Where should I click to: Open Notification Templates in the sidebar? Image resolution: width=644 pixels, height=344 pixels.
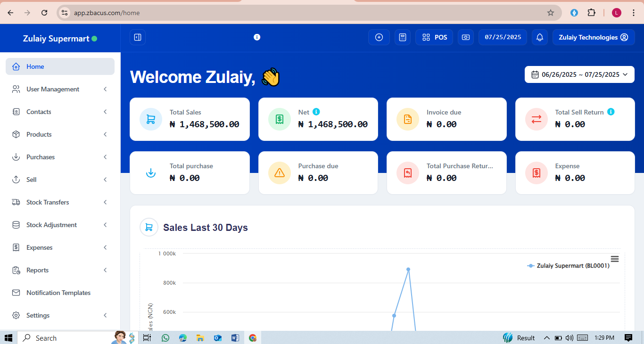point(58,293)
